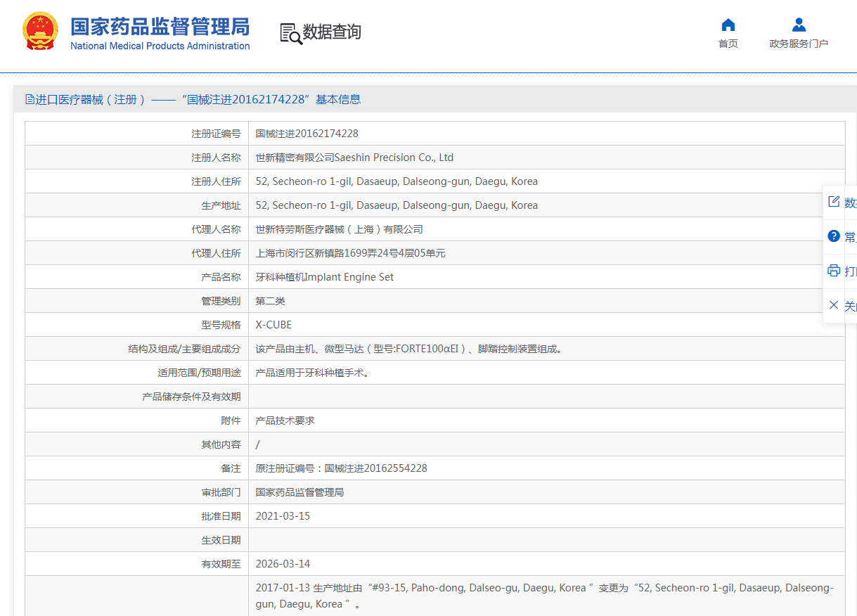Click the pencil edit icon in side panel
The image size is (857, 616).
(834, 202)
